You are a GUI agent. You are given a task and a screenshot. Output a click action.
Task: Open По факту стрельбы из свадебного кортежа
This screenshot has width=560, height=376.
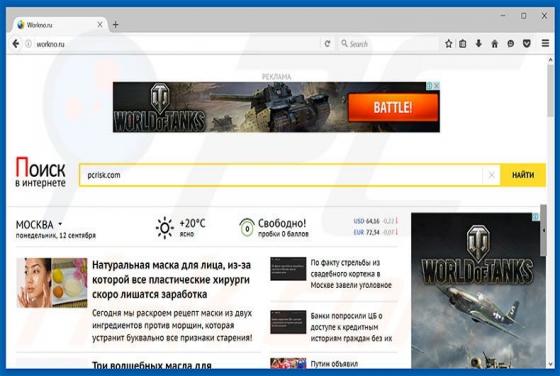[351, 274]
